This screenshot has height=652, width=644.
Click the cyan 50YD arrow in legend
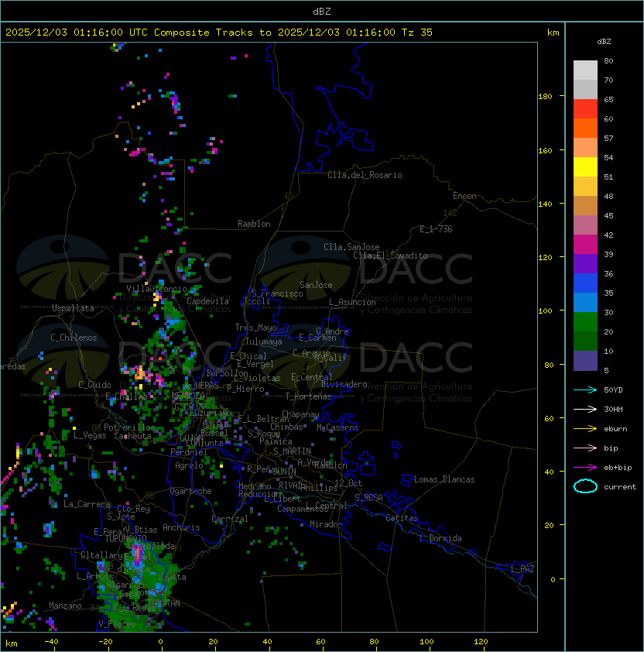click(x=585, y=390)
